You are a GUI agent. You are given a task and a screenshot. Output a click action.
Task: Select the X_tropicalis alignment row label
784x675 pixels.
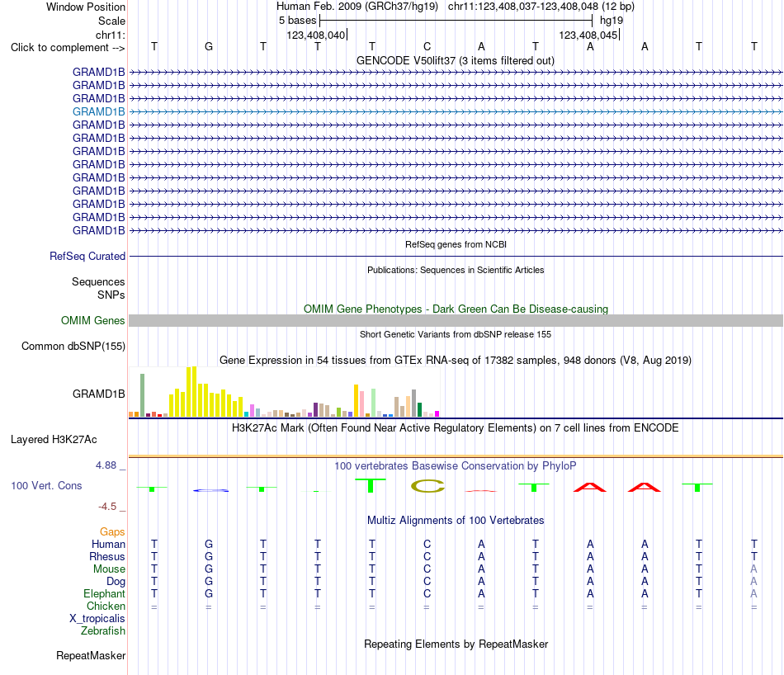click(x=97, y=619)
